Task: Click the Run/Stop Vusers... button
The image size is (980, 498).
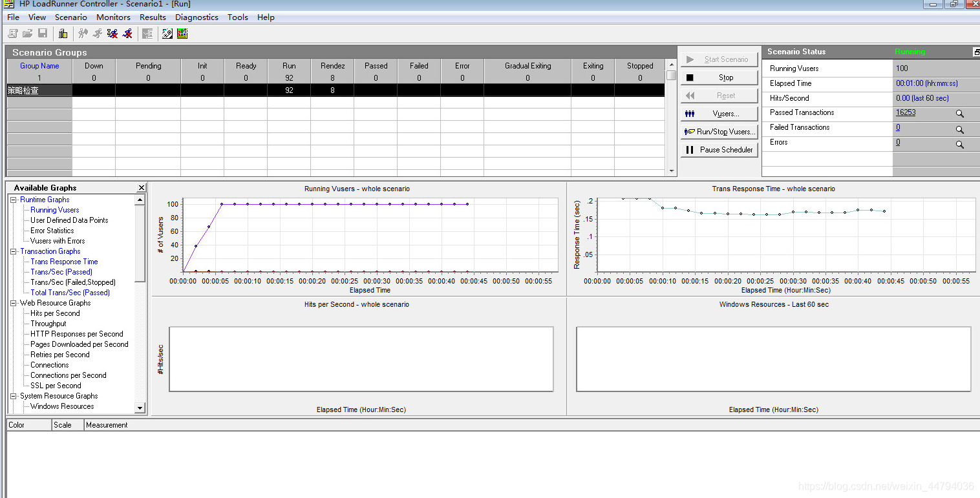Action: pos(718,132)
